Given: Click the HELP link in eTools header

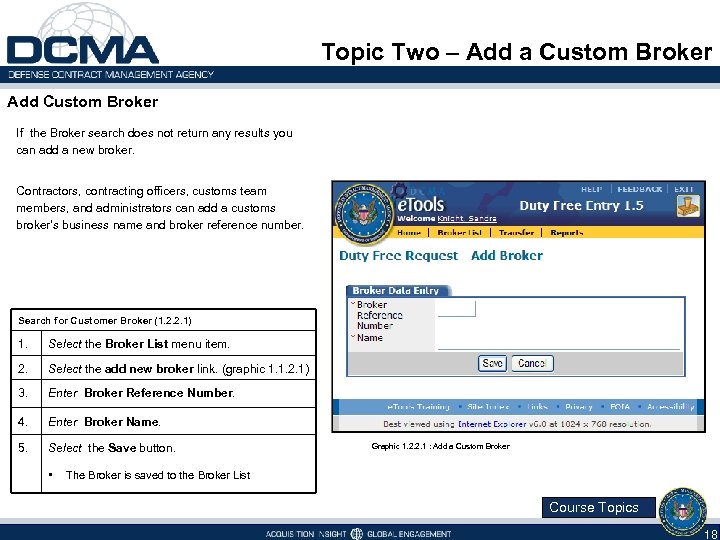Looking at the screenshot, I should pyautogui.click(x=591, y=189).
